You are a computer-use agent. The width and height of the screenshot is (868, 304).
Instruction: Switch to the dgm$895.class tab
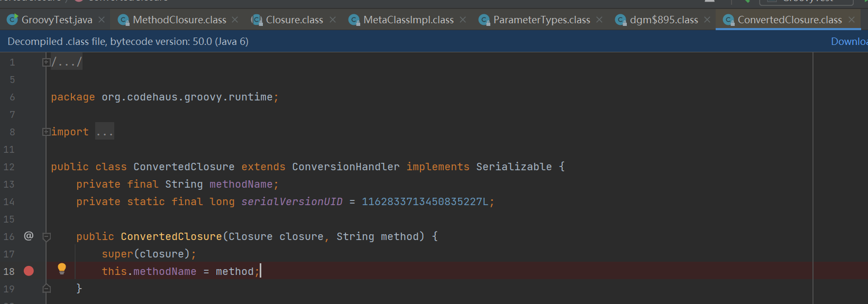pos(664,20)
